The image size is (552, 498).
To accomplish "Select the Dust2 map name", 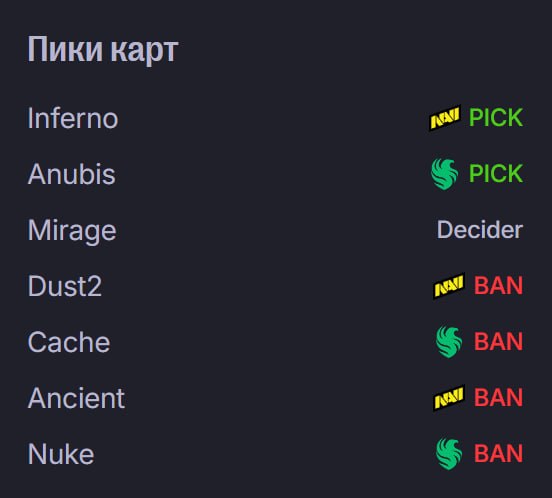I will [x=65, y=286].
